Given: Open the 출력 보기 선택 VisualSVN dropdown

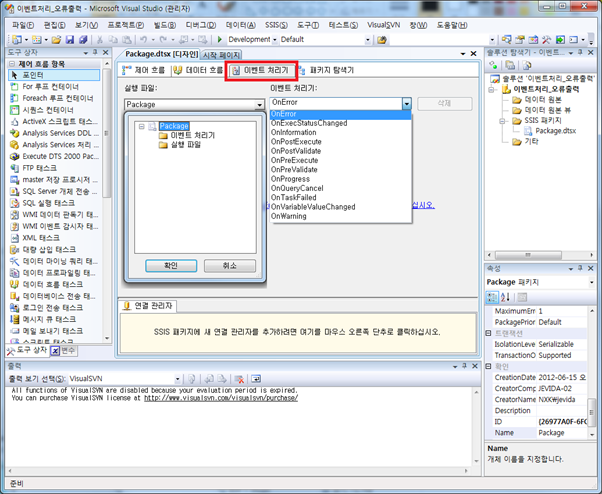Looking at the screenshot, I should pyautogui.click(x=177, y=379).
